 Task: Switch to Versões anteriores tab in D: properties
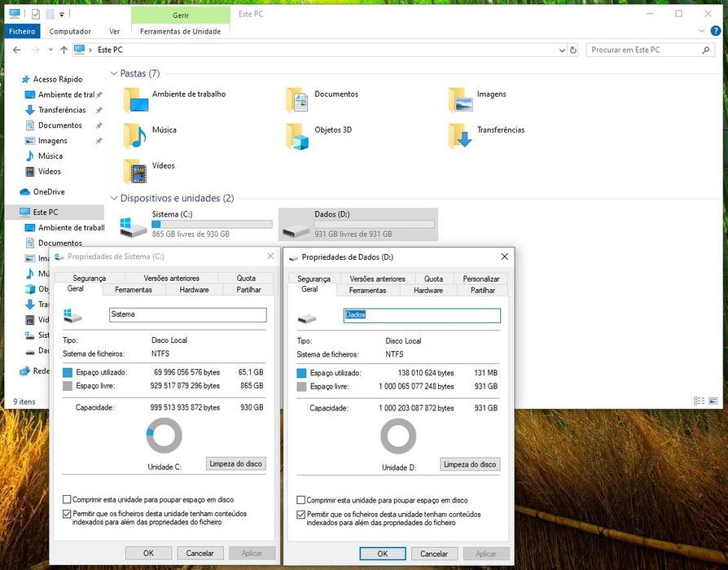[x=378, y=278]
